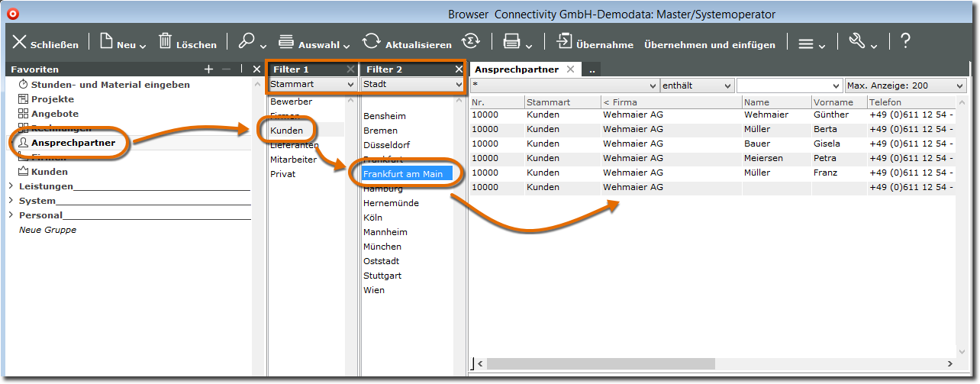Select Projekte in Favoriten list
The height and width of the screenshot is (384, 980).
point(52,99)
